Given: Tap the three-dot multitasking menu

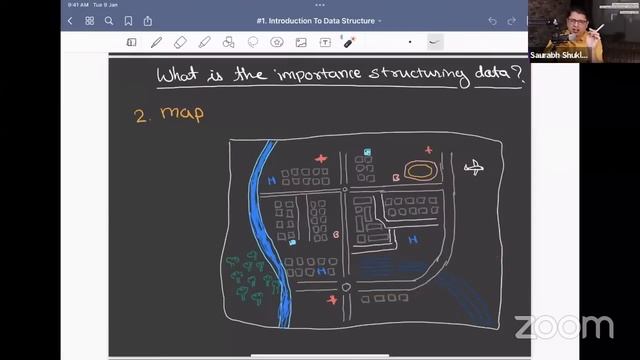Looking at the screenshot, I should tap(320, 5).
